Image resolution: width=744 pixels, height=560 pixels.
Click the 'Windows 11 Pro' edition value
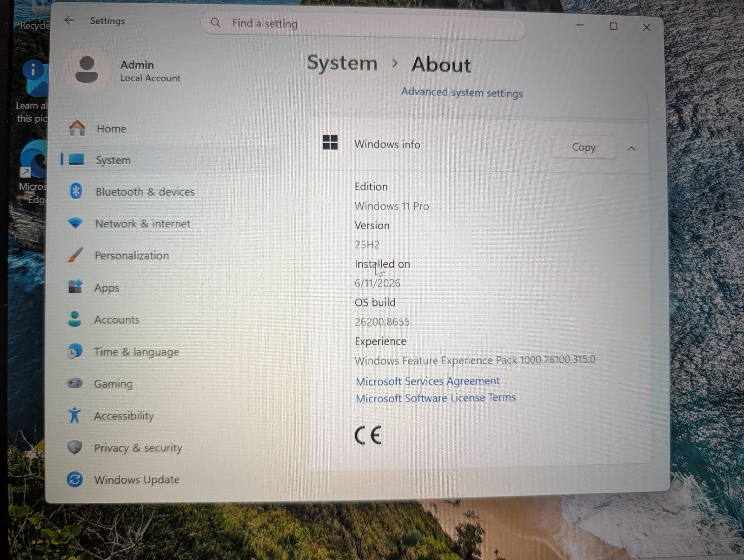pos(392,206)
